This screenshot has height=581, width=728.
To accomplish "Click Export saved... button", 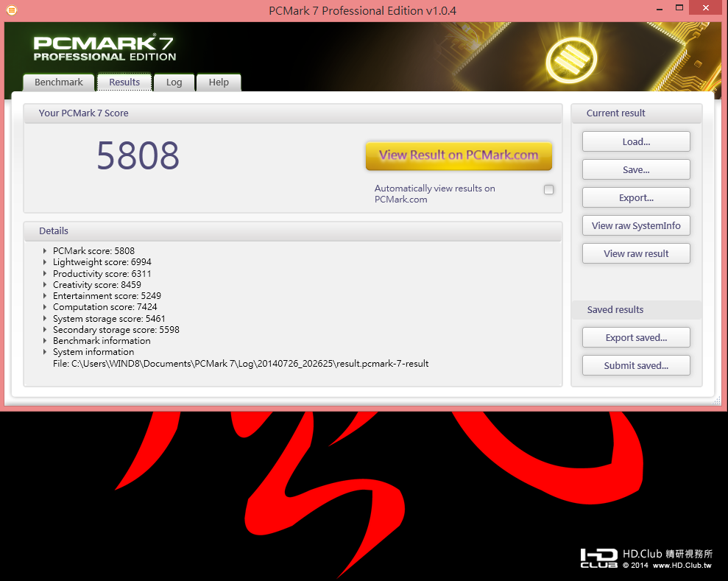I will [x=636, y=338].
